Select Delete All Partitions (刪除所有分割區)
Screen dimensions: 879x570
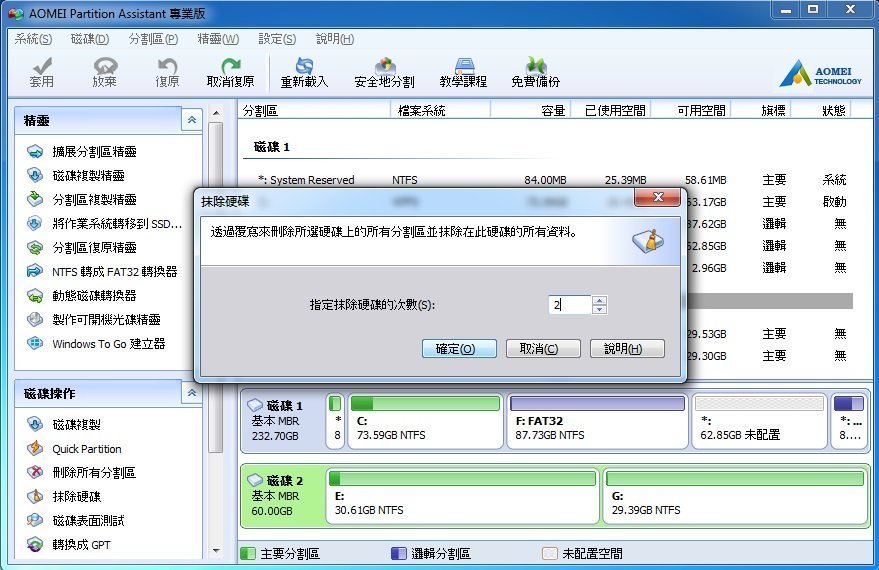tap(81, 472)
